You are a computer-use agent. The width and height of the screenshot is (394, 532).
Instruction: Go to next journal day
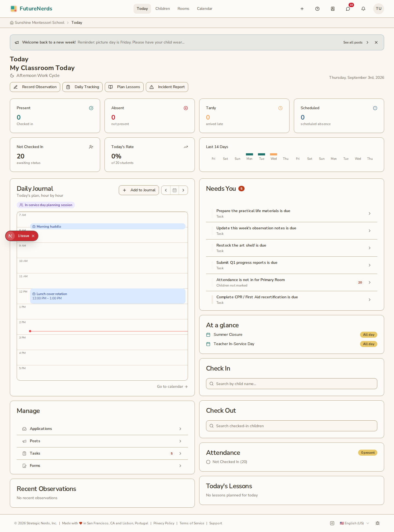pyautogui.click(x=183, y=190)
